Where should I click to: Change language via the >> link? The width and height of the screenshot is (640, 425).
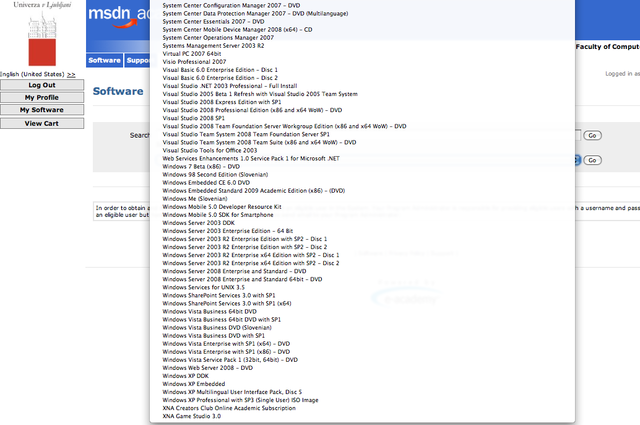pyautogui.click(x=71, y=74)
